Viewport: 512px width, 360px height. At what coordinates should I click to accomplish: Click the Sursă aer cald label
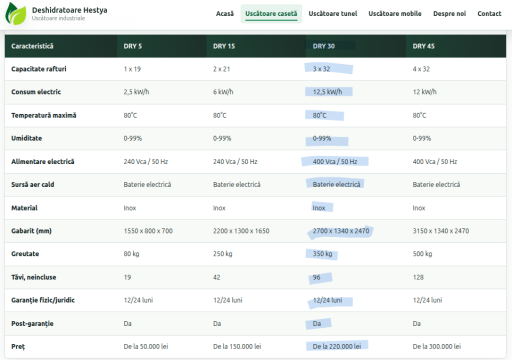(33, 185)
